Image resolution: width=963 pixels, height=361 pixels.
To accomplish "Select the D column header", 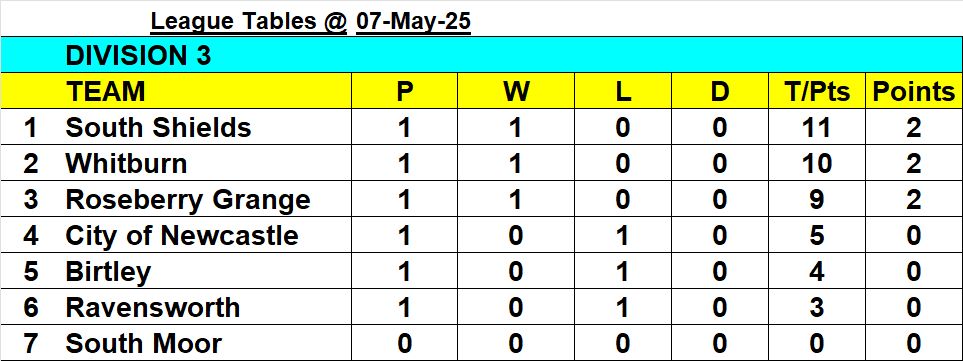I will click(719, 91).
